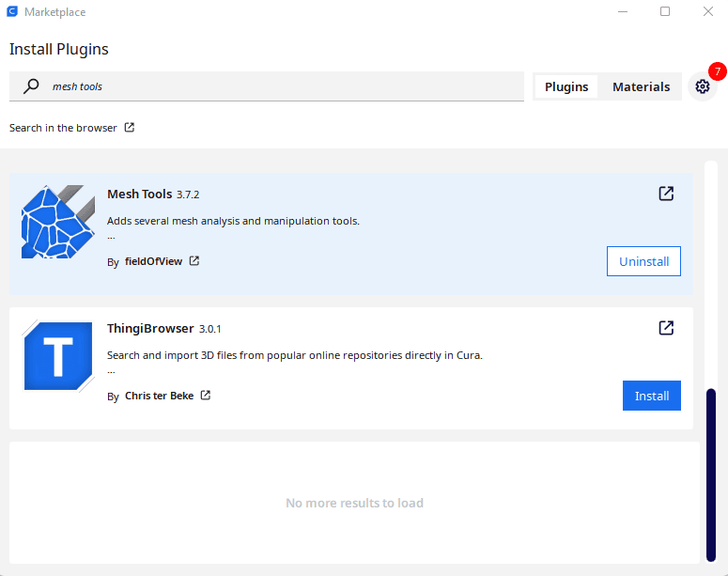Image resolution: width=728 pixels, height=576 pixels.
Task: Click the Mesh Tools description text
Action: coord(234,221)
